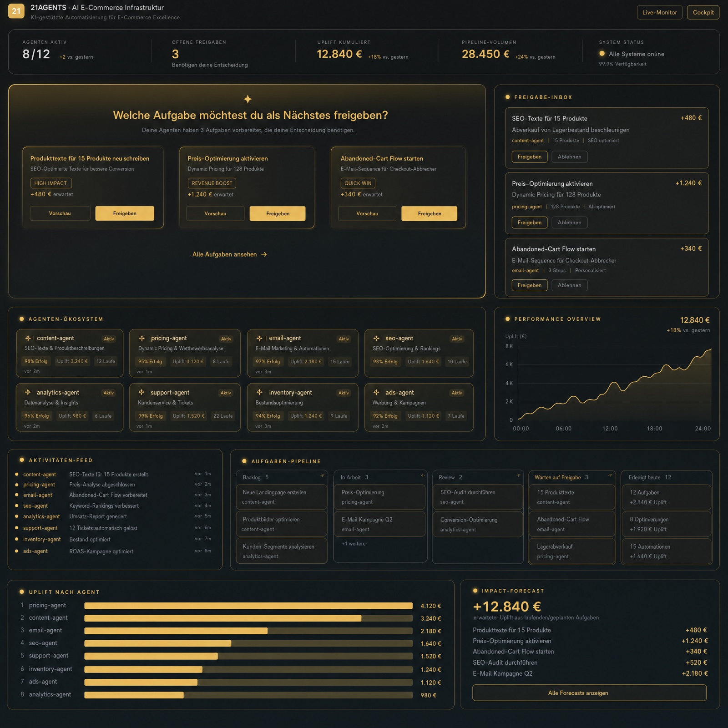Click the email-agent card sparkle icon

point(259,338)
